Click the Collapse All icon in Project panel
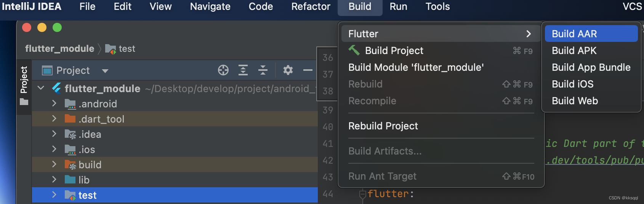 263,70
